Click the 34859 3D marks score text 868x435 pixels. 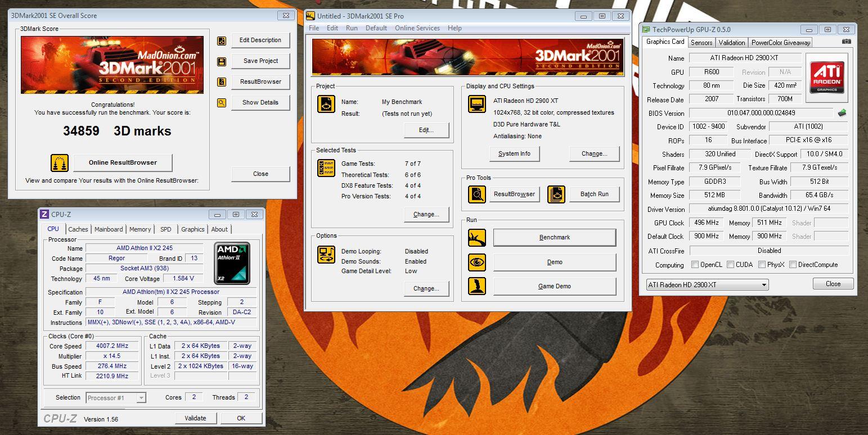[117, 131]
